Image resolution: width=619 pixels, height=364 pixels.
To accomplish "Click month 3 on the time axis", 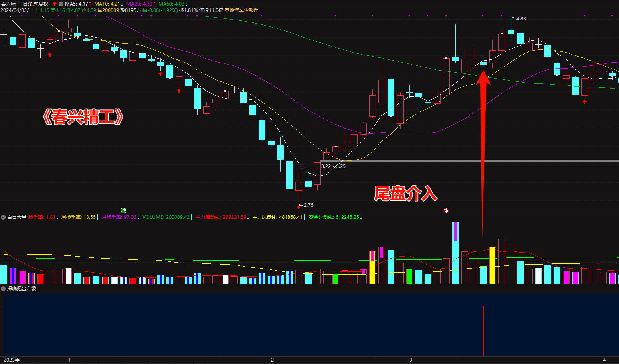I will pos(411,360).
